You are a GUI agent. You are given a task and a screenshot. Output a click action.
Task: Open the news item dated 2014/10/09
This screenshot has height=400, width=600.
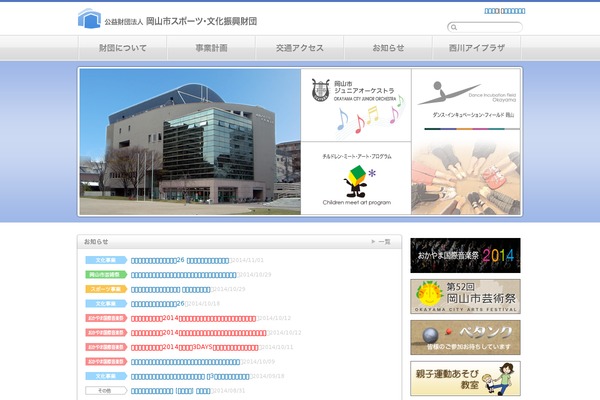point(185,362)
